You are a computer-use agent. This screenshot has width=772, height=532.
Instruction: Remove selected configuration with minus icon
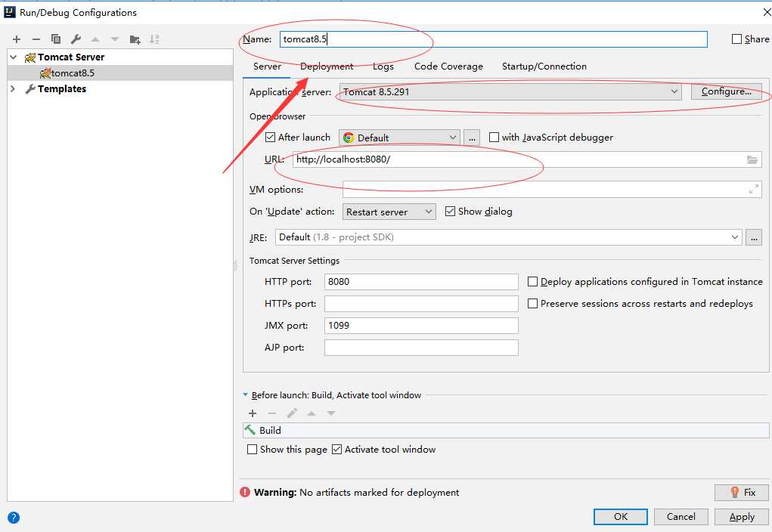pos(36,39)
